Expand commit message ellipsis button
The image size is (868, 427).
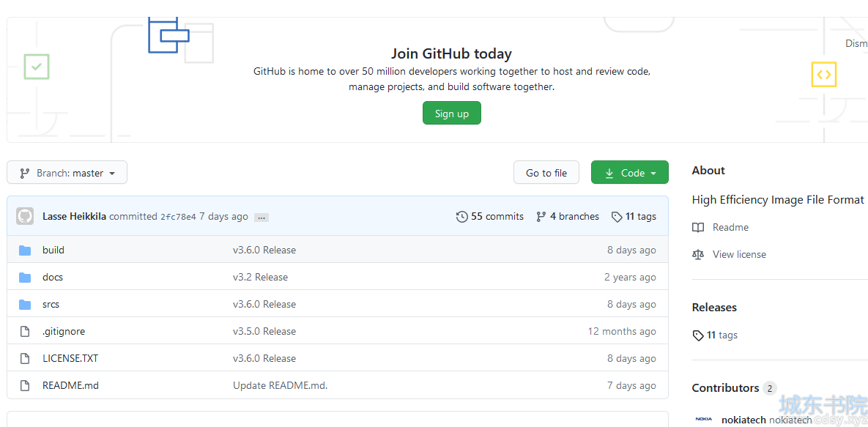261,218
